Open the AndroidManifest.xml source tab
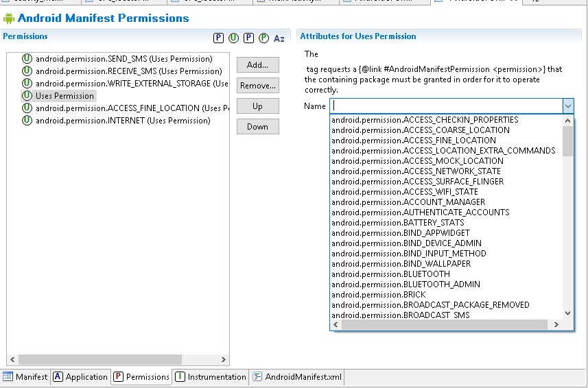The image size is (588, 388). click(x=297, y=376)
